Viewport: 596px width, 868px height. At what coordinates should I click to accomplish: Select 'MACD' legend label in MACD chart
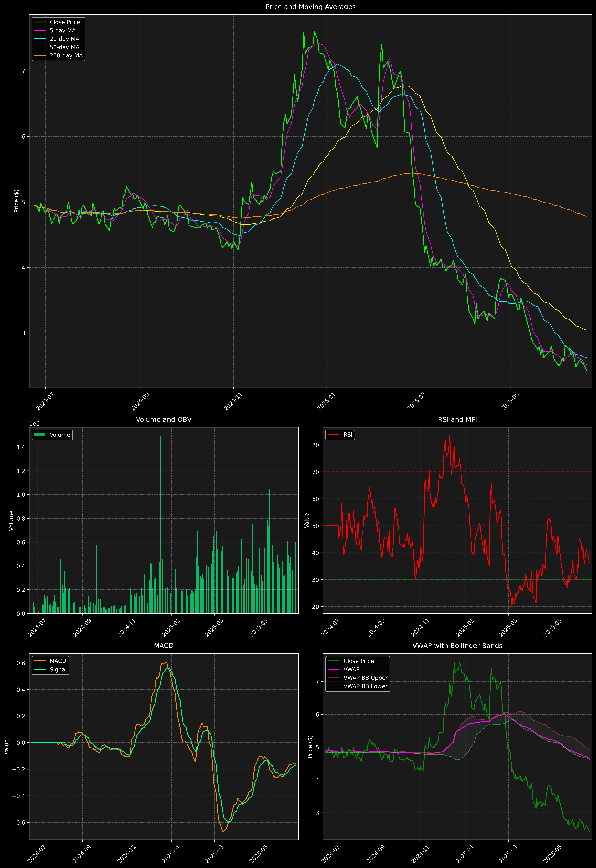point(58,661)
